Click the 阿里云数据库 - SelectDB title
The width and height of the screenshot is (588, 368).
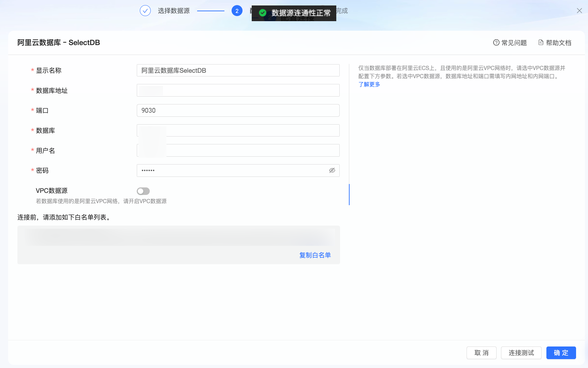click(59, 42)
